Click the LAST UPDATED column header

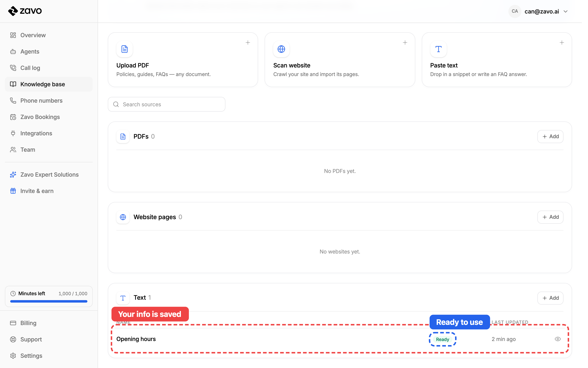510,322
